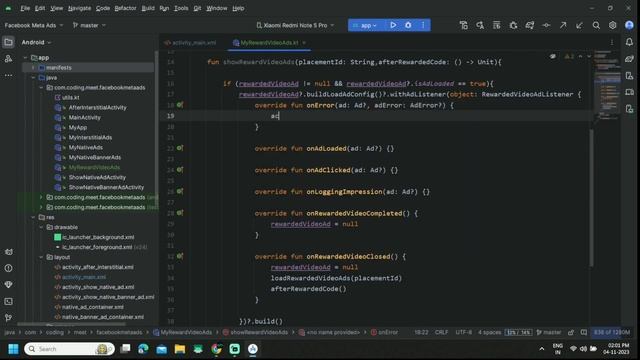640x360 pixels.
Task: Open the Android project view dropdown
Action: [x=36, y=42]
